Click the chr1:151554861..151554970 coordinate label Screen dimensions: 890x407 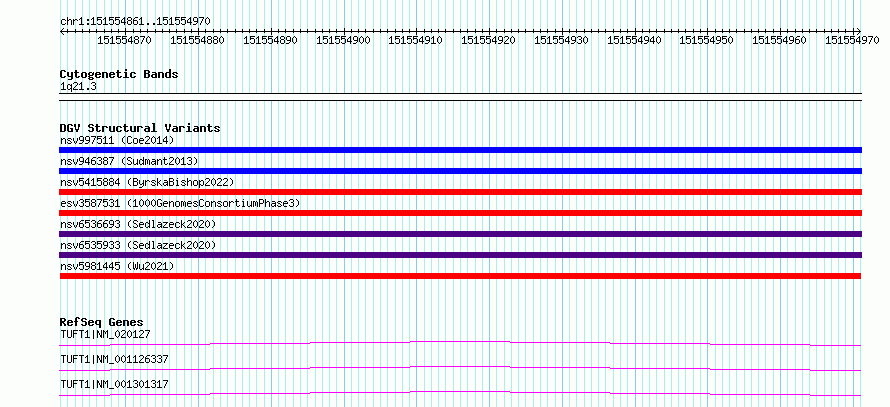point(135,21)
